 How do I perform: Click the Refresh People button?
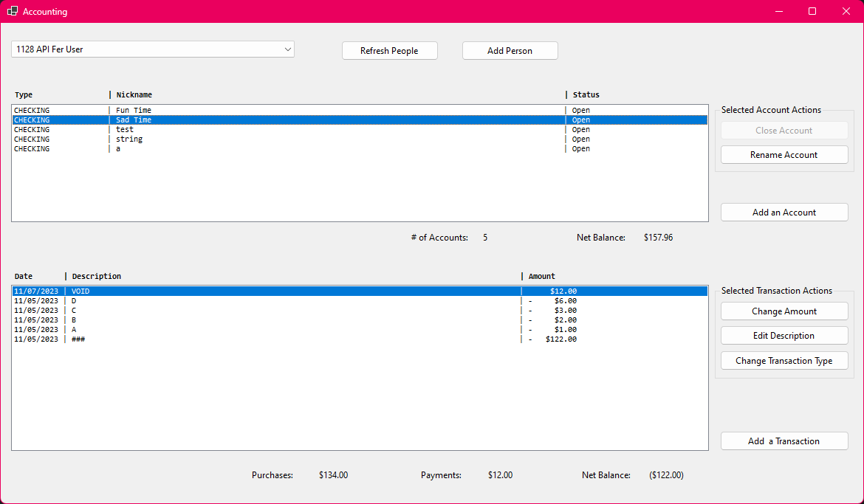point(389,51)
